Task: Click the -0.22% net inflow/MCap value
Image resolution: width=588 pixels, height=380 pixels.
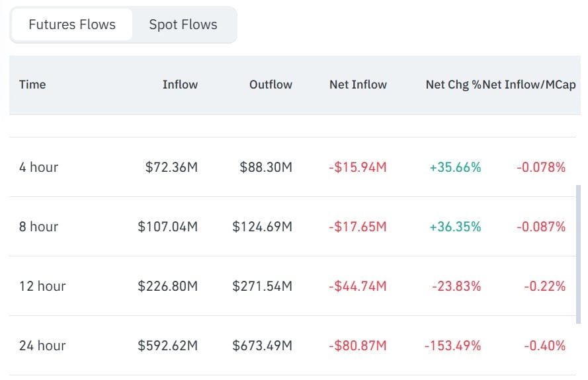Action: coord(544,286)
